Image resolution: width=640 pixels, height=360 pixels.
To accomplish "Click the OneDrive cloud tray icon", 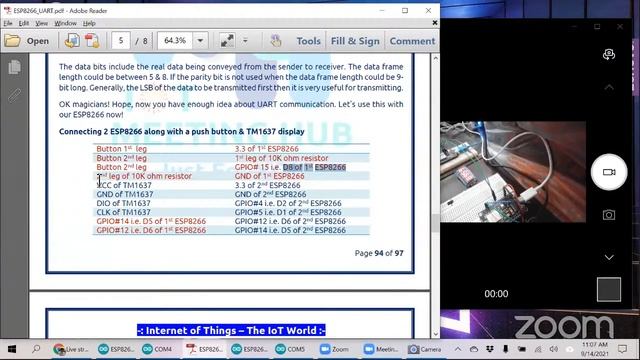I will coord(474,349).
